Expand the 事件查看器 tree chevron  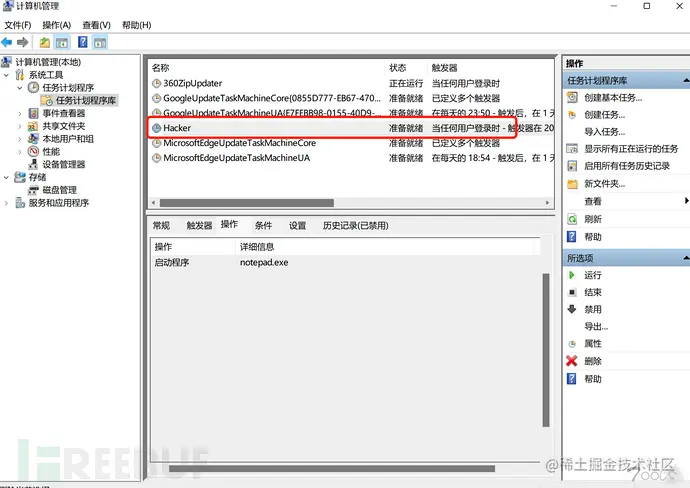coord(20,114)
